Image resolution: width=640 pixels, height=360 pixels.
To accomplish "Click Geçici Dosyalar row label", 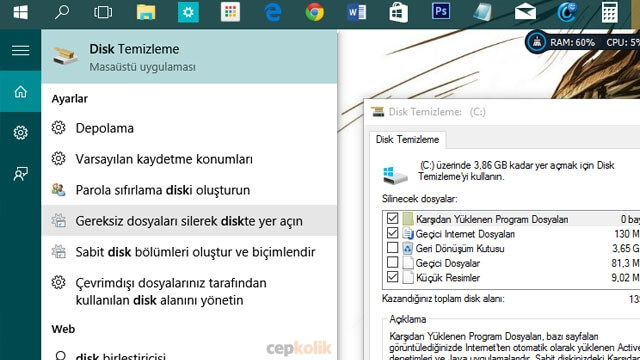I will coord(448,263).
